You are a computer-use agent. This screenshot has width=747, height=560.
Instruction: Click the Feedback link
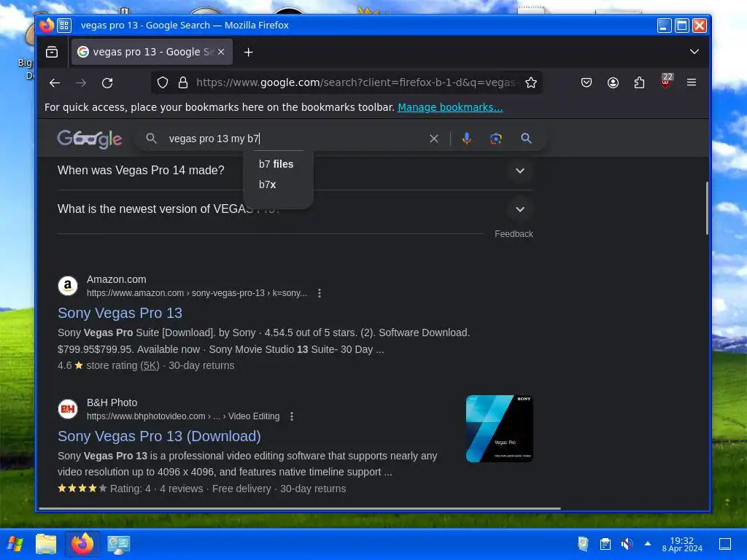514,234
